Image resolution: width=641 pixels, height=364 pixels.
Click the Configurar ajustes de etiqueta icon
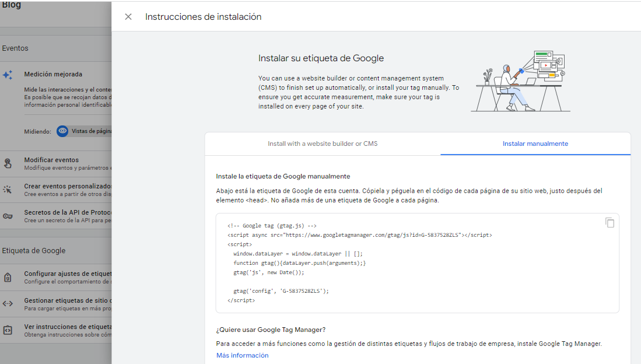coord(8,277)
